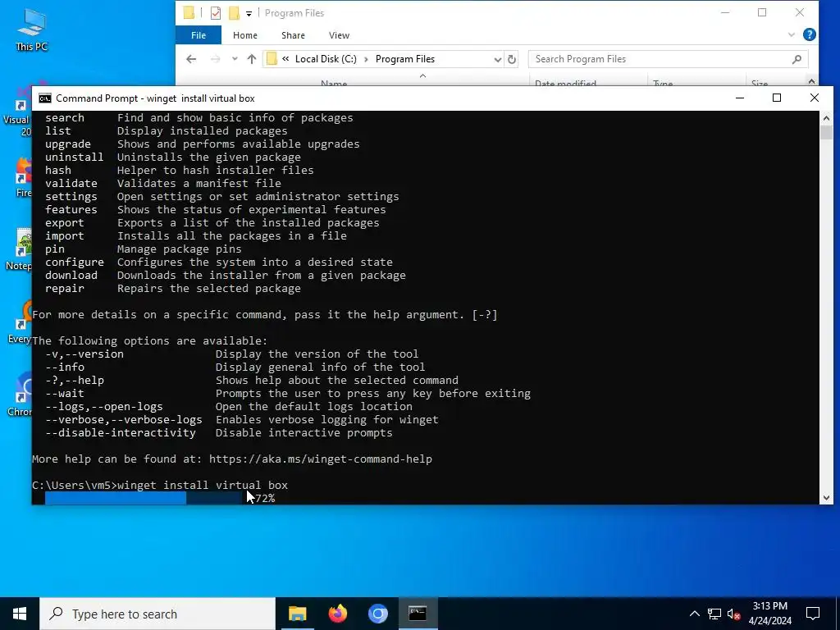The width and height of the screenshot is (840, 630).
Task: Click the 'validate' command row
Action: click(163, 184)
